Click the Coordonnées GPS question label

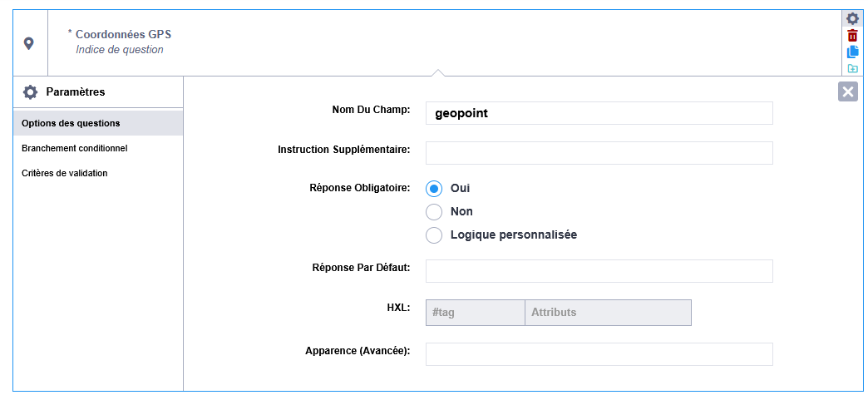click(x=123, y=34)
